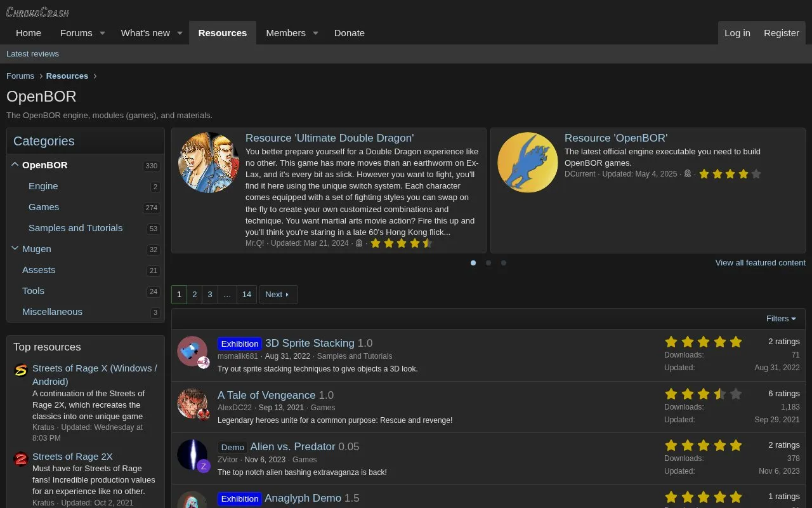This screenshot has width=812, height=508.
Task: Click ZVitor's small purple Z avatar
Action: click(204, 466)
